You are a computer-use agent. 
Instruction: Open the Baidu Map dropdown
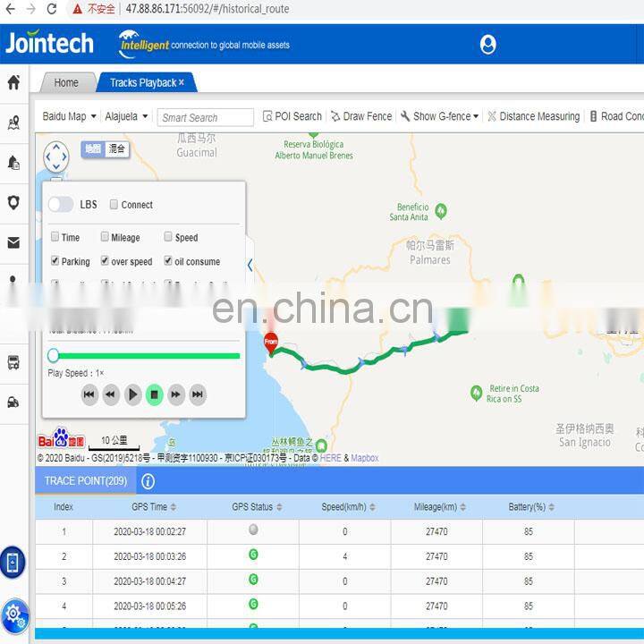(69, 116)
